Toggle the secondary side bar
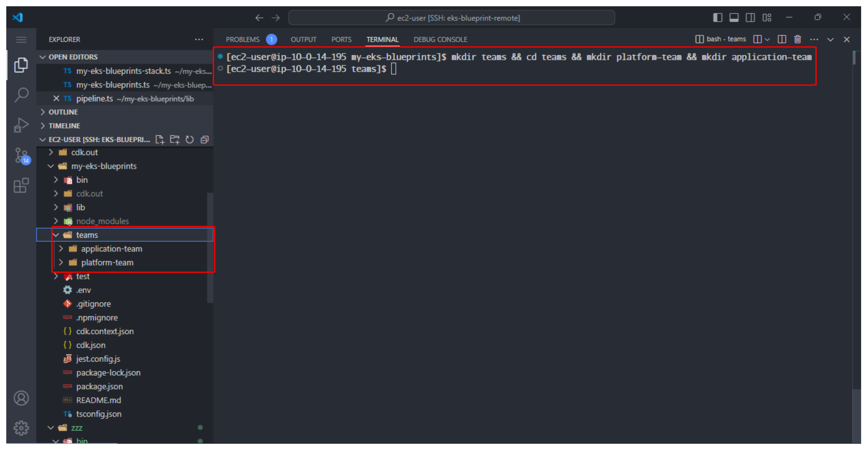The image size is (868, 450). (750, 17)
